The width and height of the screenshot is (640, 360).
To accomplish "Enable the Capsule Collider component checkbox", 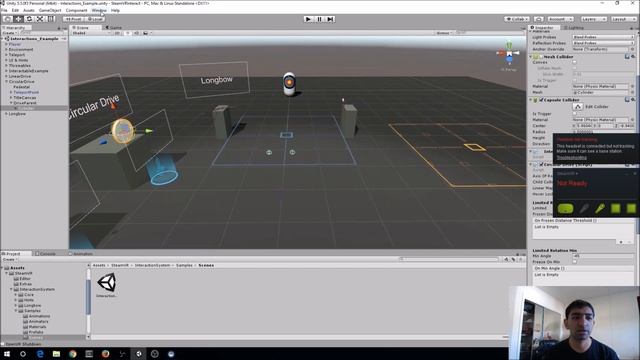I will [542, 100].
